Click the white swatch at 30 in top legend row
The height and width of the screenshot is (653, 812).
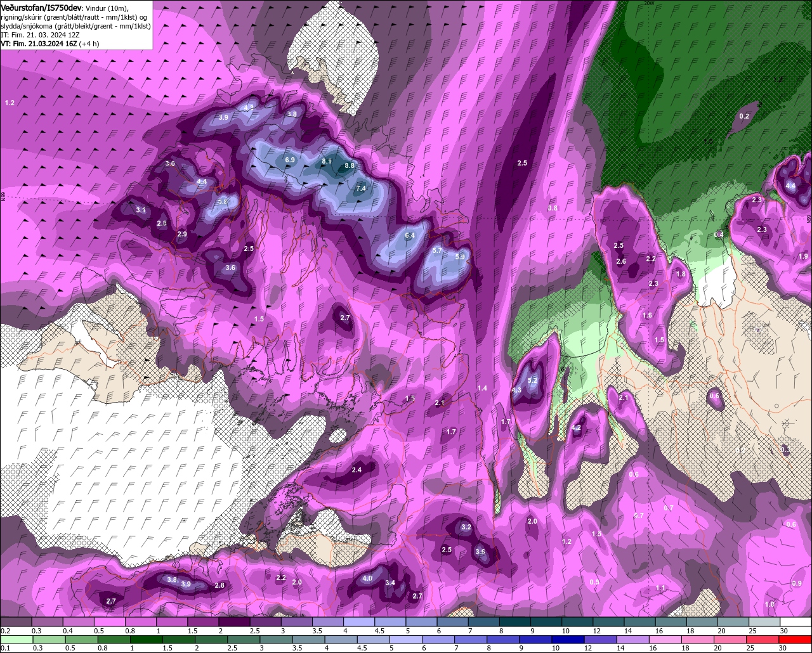(796, 622)
